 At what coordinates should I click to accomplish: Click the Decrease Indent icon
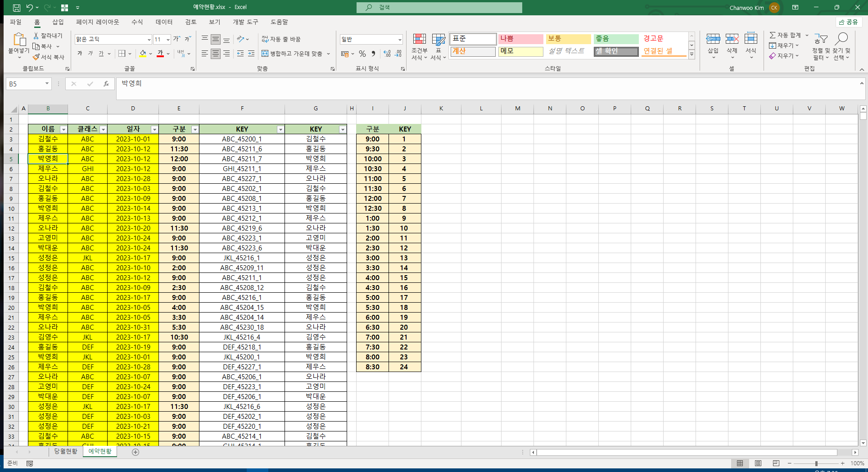point(240,54)
